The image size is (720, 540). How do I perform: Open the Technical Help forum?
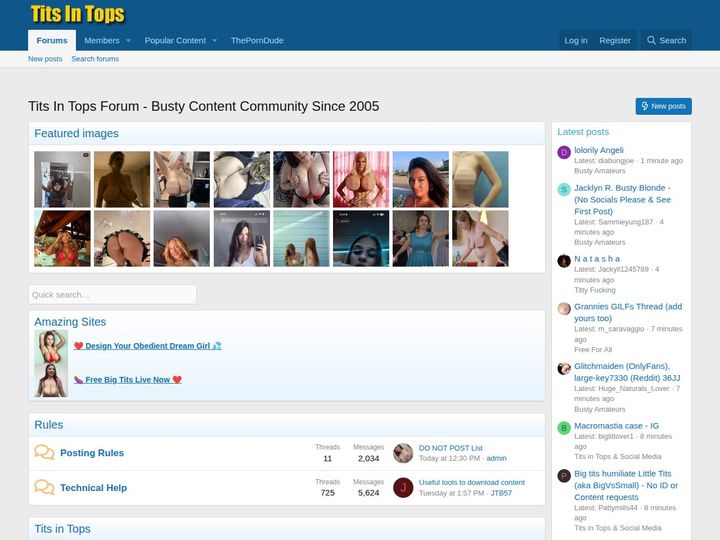point(93,488)
